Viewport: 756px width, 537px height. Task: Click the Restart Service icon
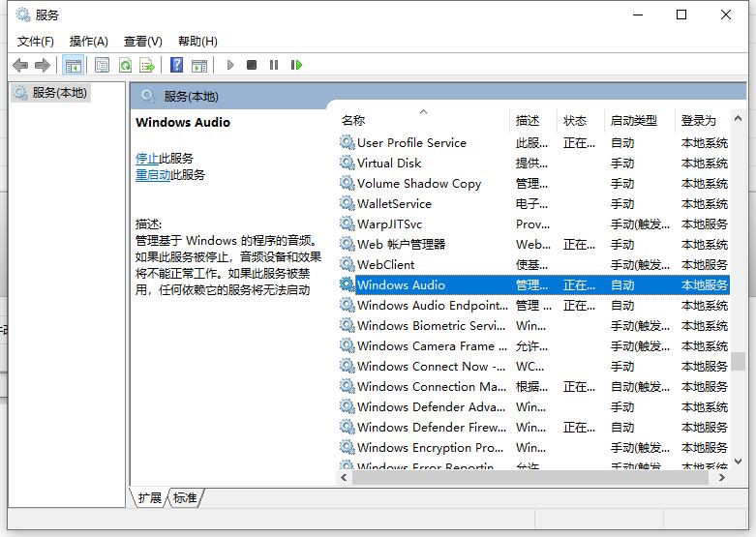click(x=296, y=65)
